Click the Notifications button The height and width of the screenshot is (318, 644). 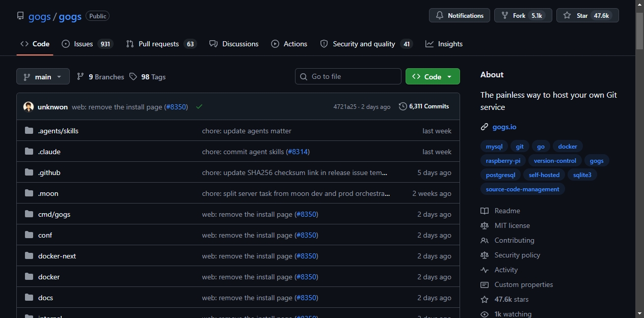[x=460, y=15]
